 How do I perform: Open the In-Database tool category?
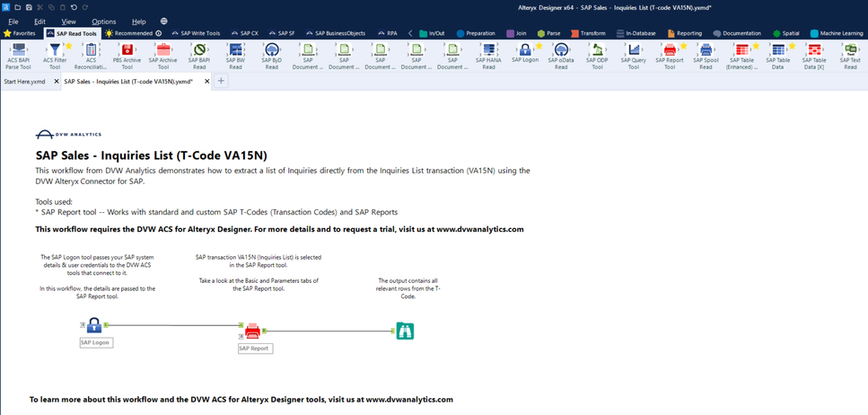pyautogui.click(x=635, y=33)
